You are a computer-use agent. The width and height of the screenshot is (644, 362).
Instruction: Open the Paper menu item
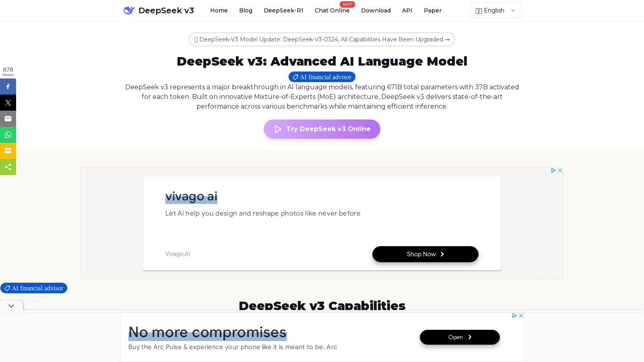click(x=433, y=10)
